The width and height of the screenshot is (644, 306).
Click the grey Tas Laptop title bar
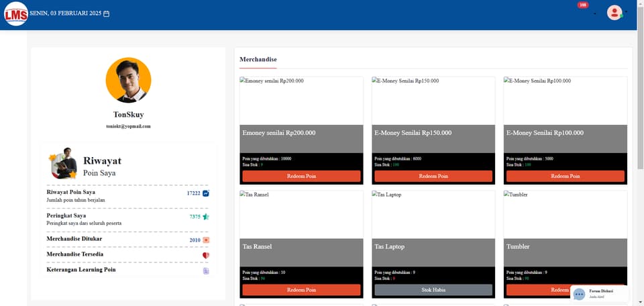433,252
